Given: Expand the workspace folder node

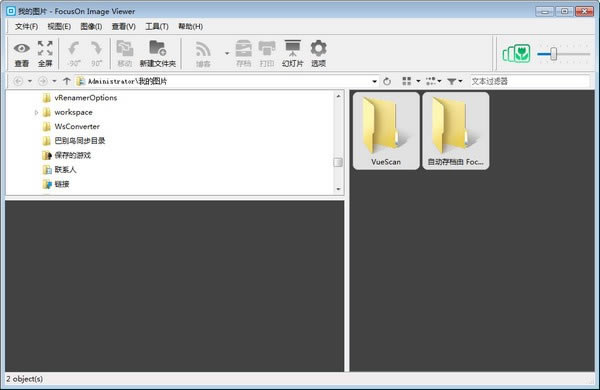Looking at the screenshot, I should pos(36,113).
